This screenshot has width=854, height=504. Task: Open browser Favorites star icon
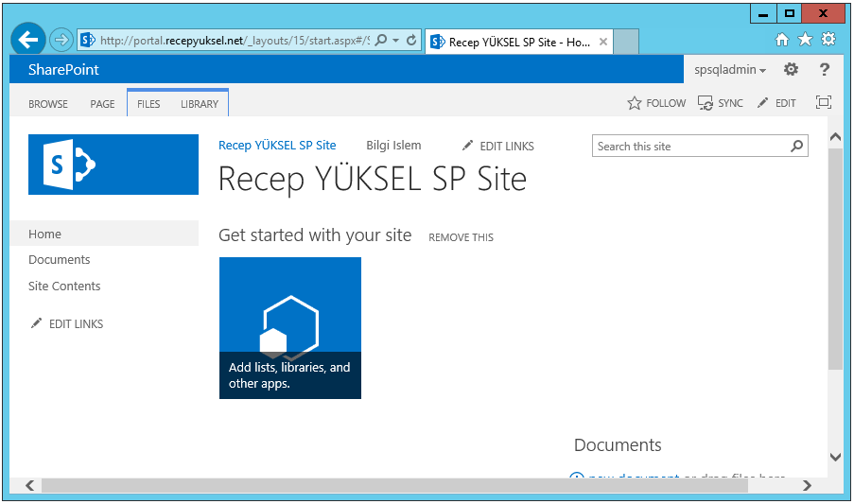[805, 39]
